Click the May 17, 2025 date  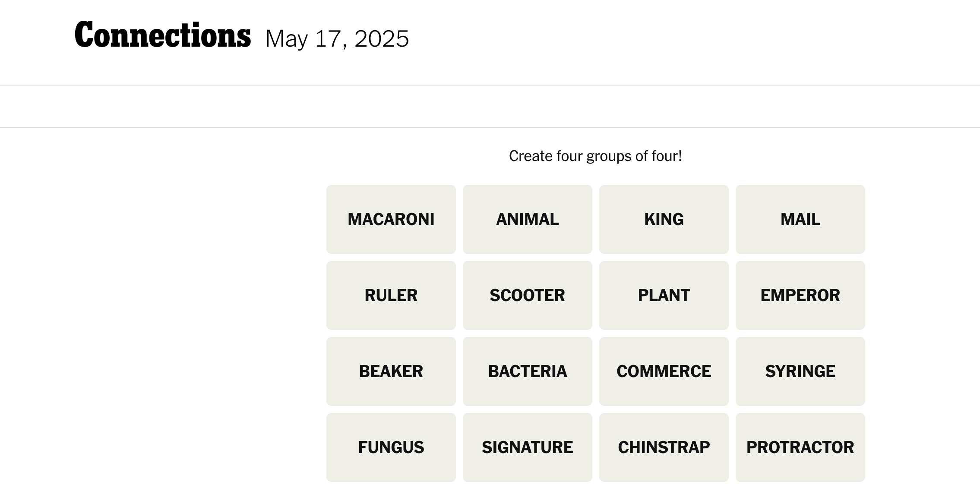[x=337, y=39]
